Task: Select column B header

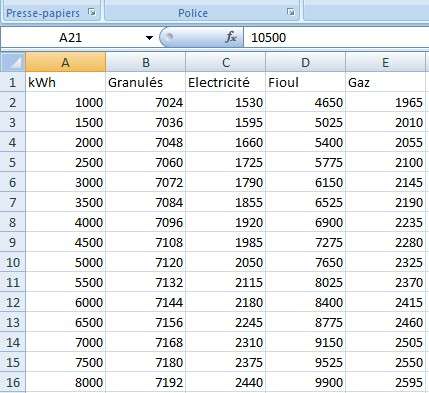Action: (145, 62)
